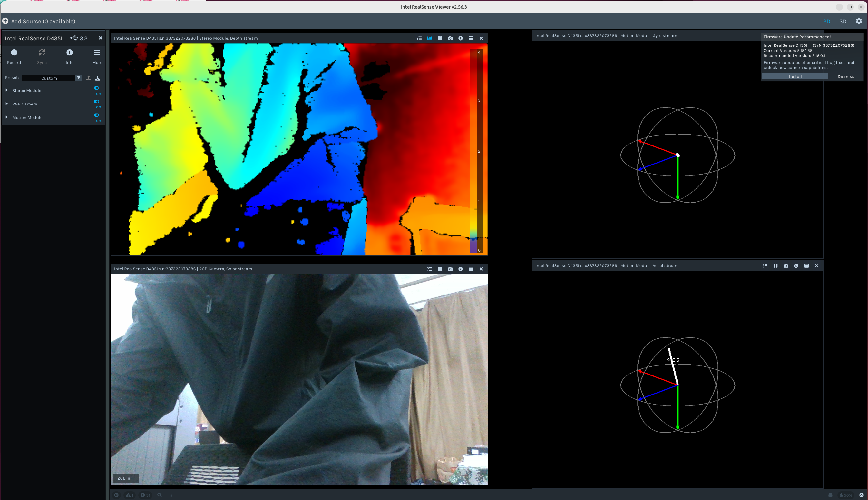The width and height of the screenshot is (868, 500).
Task: Click the warnings count icon in the status bar
Action: tap(129, 495)
